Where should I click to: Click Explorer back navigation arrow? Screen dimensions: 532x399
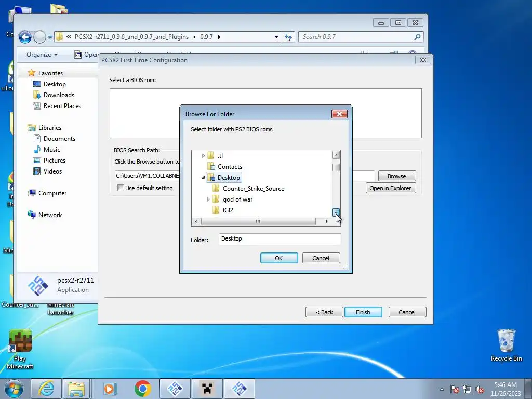click(x=25, y=37)
